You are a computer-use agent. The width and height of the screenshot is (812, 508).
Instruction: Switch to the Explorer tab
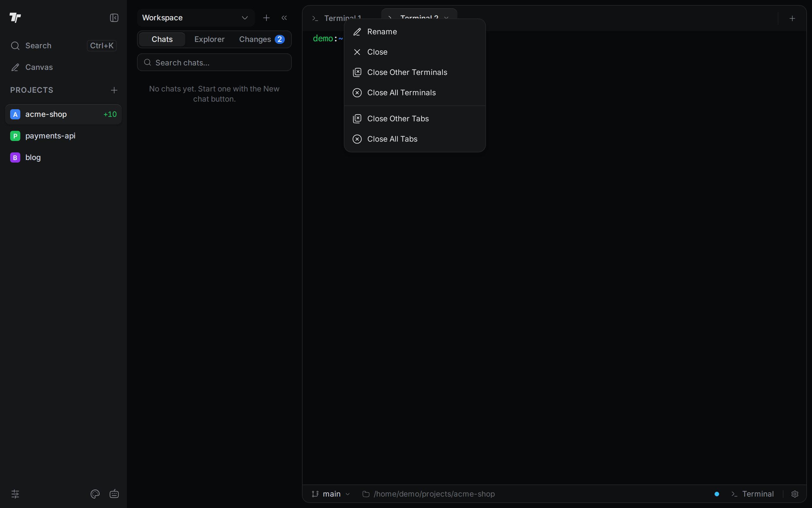[209, 39]
